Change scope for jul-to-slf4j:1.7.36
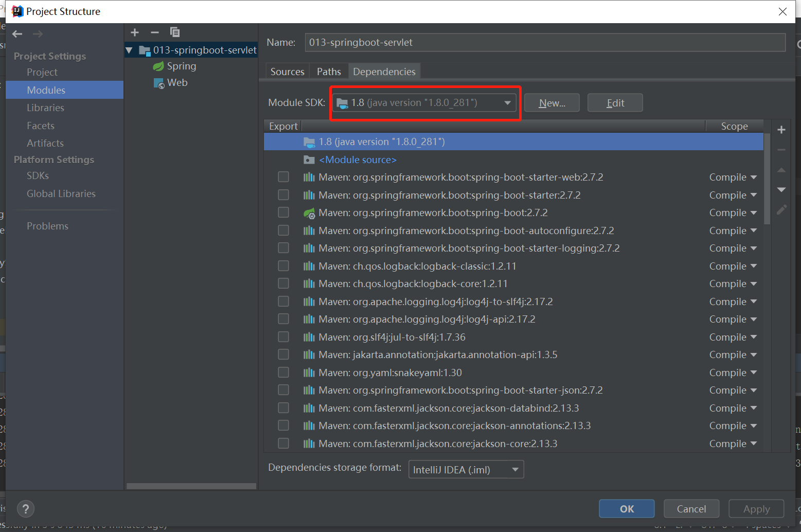Image resolution: width=801 pixels, height=532 pixels. (733, 338)
